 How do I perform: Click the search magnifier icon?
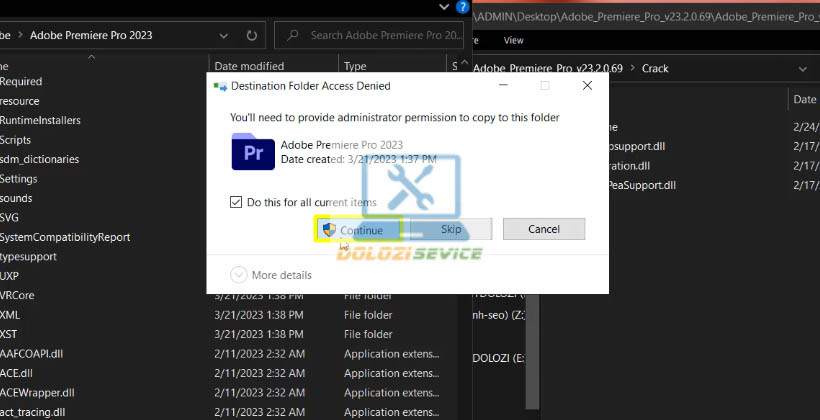coord(292,35)
